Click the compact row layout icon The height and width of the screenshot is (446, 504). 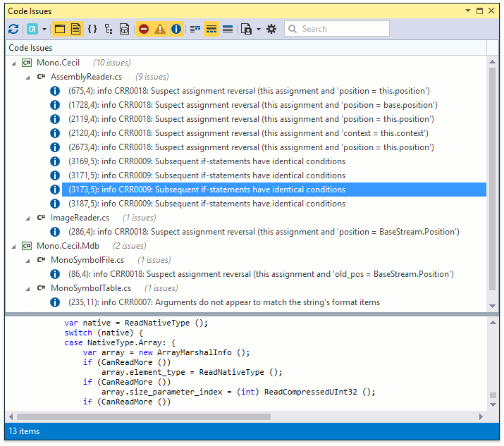(228, 29)
